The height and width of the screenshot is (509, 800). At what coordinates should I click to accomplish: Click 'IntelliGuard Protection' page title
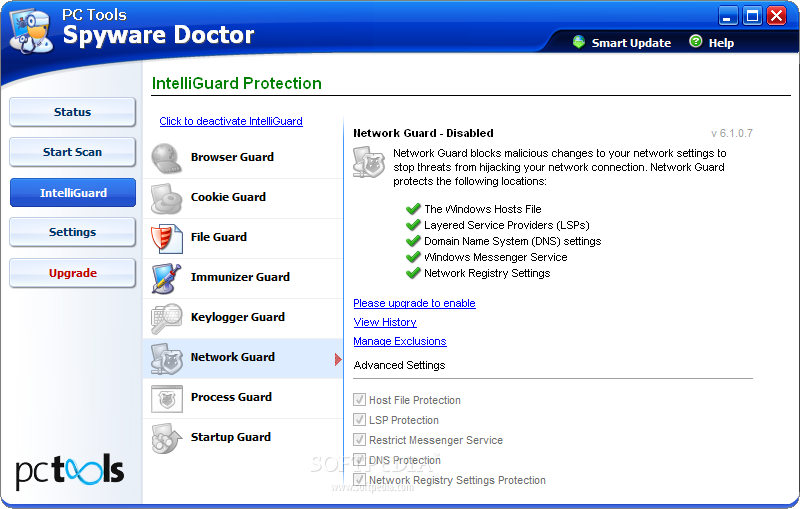(237, 83)
